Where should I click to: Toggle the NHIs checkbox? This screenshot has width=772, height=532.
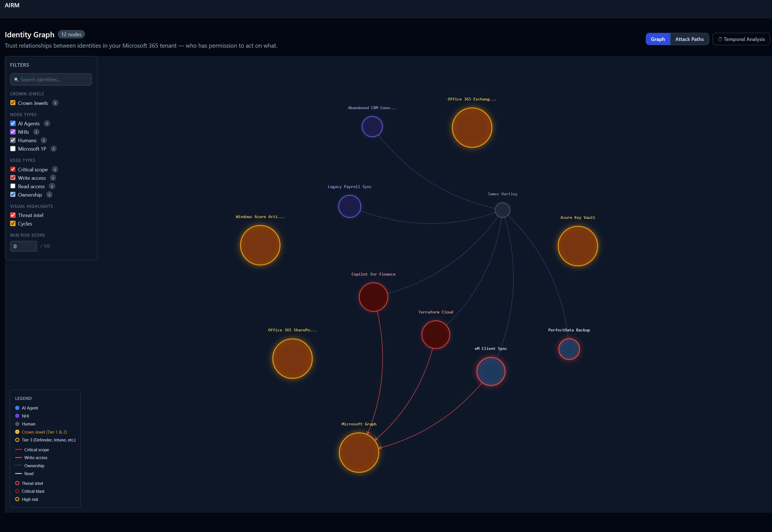[x=13, y=132]
